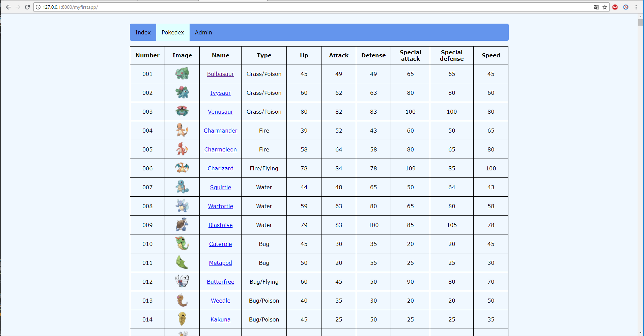Click the scrollbar down arrow
Viewport: 644px width, 336px height.
coord(640,333)
